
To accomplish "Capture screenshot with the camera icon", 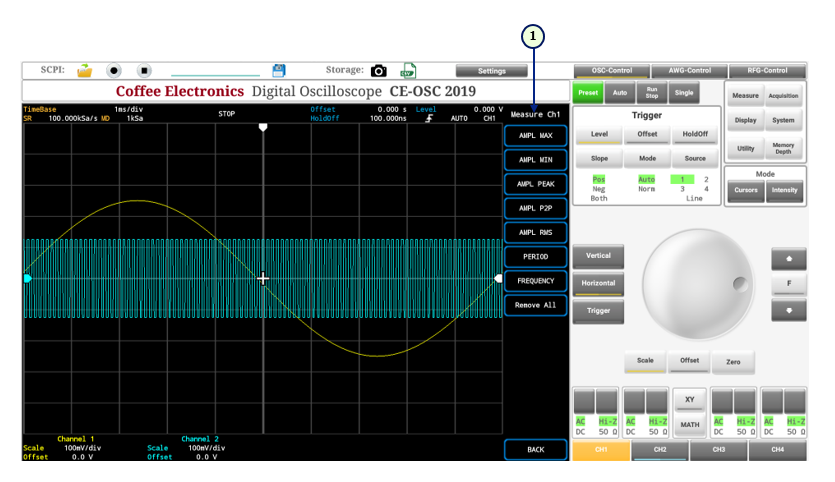I will click(x=378, y=71).
